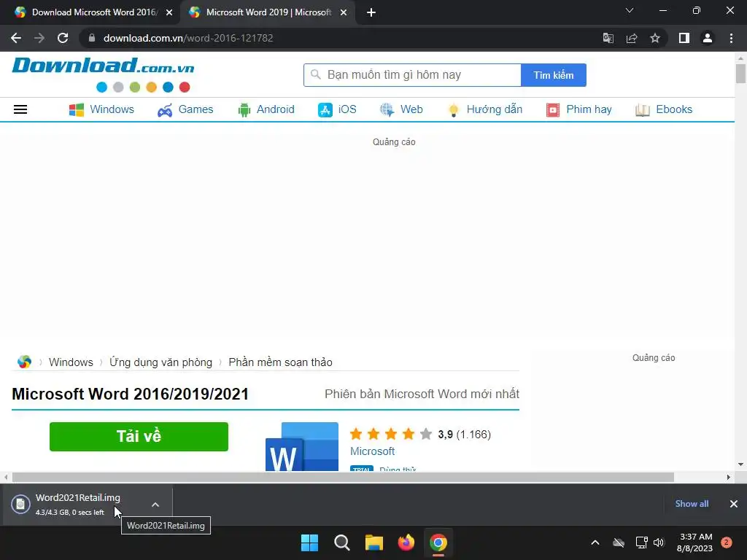Image resolution: width=747 pixels, height=560 pixels.
Task: Go to Phần mềm soạn thảo breadcrumb
Action: point(281,362)
